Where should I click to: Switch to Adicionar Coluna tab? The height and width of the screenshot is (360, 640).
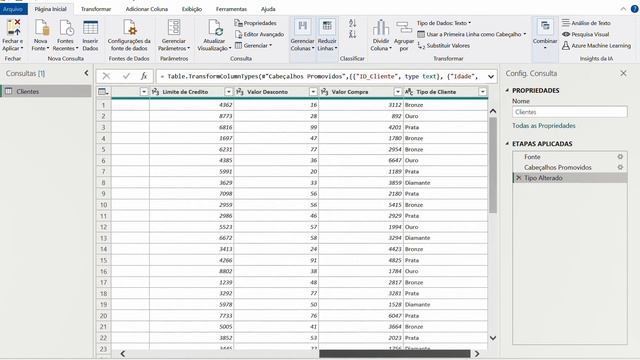147,9
